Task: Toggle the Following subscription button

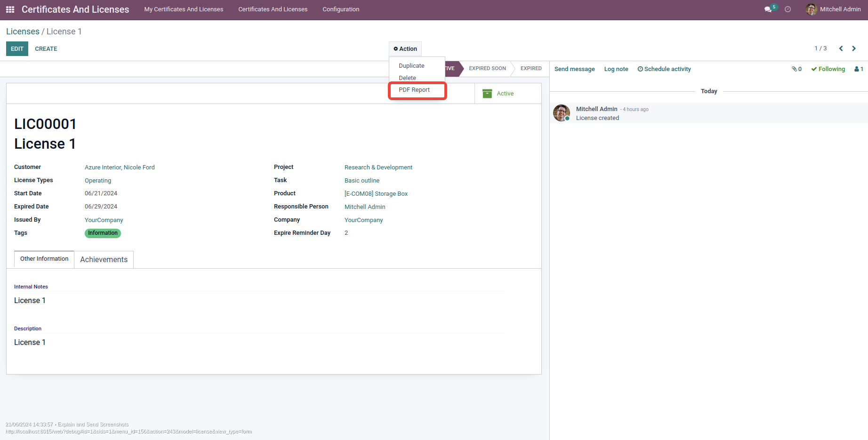Action: click(x=828, y=69)
